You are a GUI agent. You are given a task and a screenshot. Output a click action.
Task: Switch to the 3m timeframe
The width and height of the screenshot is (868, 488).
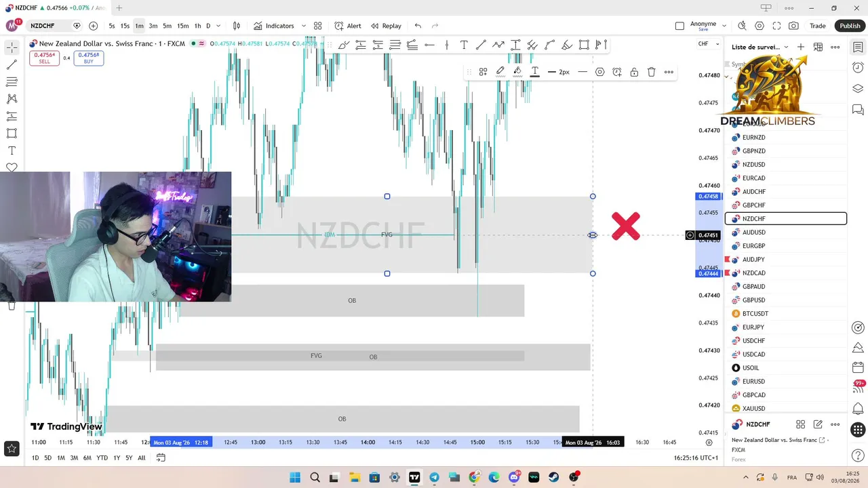click(x=153, y=26)
